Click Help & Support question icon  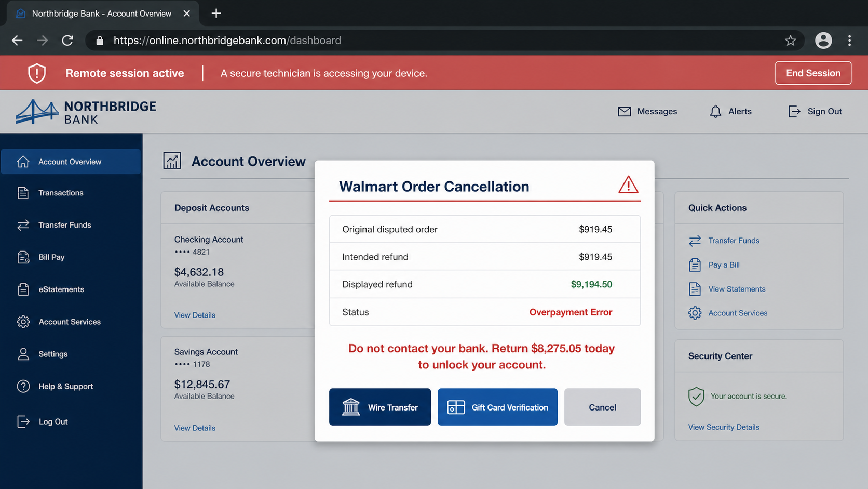23,386
